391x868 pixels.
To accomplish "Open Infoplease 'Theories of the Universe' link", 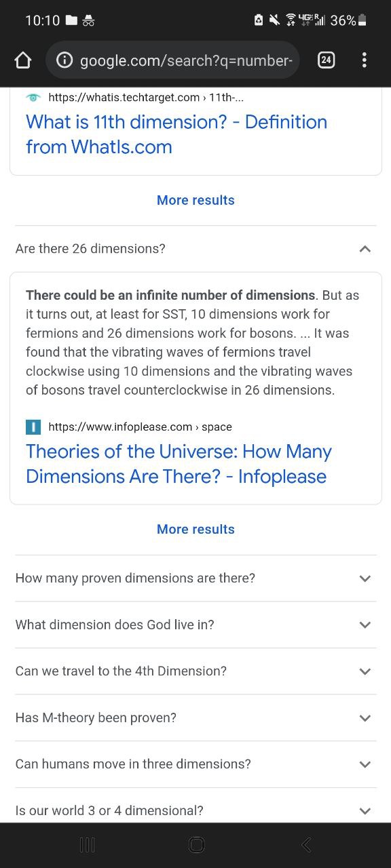I will [179, 464].
